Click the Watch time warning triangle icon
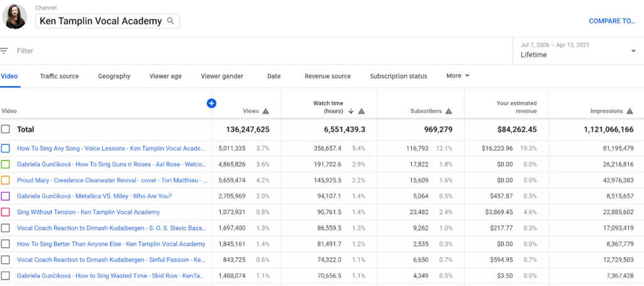The image size is (644, 286). click(362, 111)
